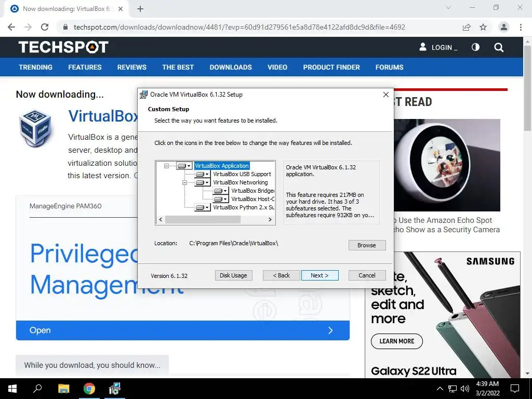Screen dimensions: 532x399
Task: Go back with the < Back button
Action: tap(281, 275)
